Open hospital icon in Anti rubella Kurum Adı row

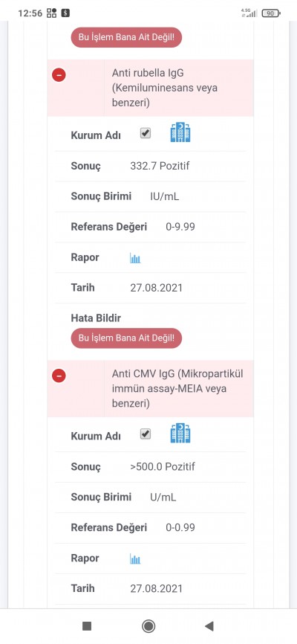(180, 132)
